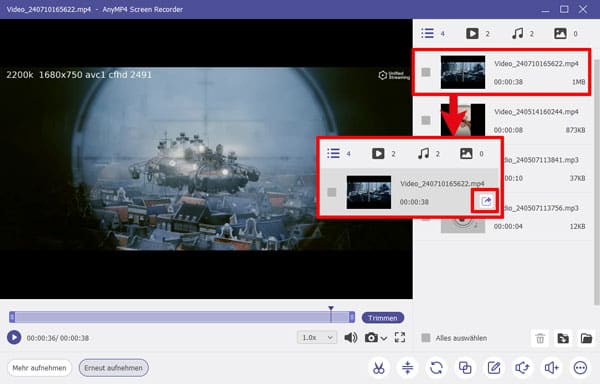The height and width of the screenshot is (384, 600).
Task: Click the edit metadata pencil icon
Action: pos(494,368)
